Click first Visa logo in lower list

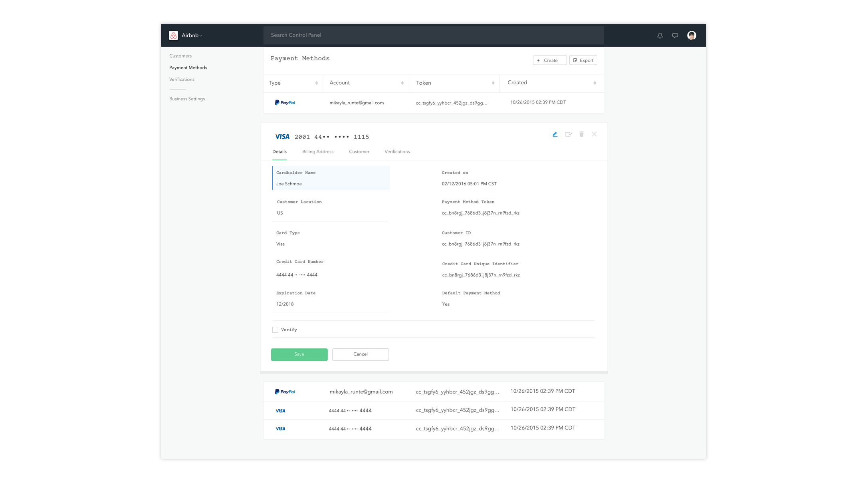(x=280, y=411)
